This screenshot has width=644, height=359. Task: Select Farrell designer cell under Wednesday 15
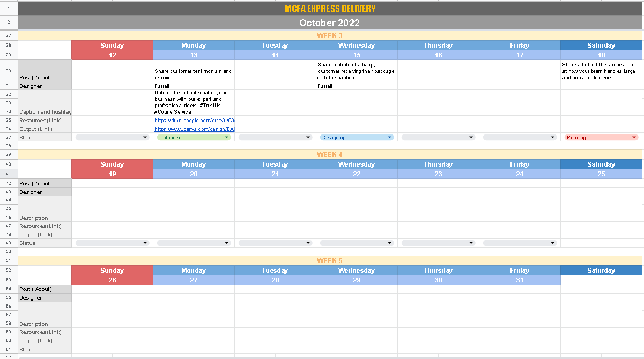click(x=357, y=86)
